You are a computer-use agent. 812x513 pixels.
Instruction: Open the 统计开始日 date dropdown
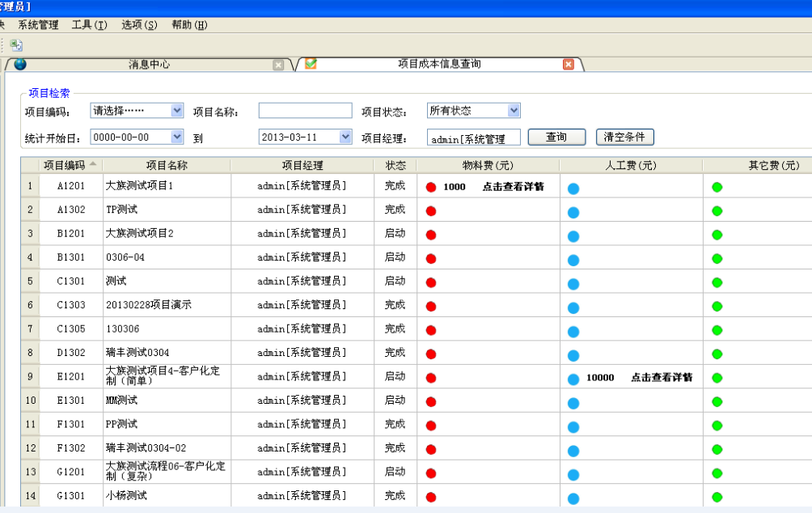click(177, 138)
